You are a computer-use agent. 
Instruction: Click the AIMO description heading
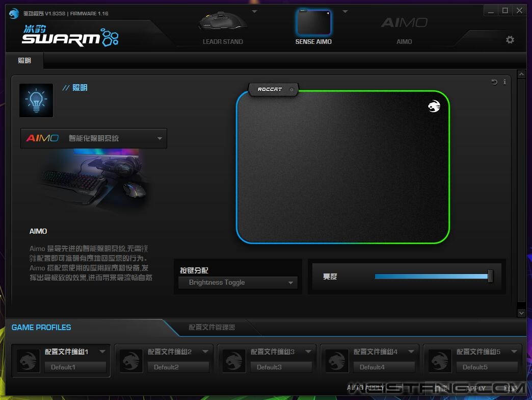click(38, 231)
